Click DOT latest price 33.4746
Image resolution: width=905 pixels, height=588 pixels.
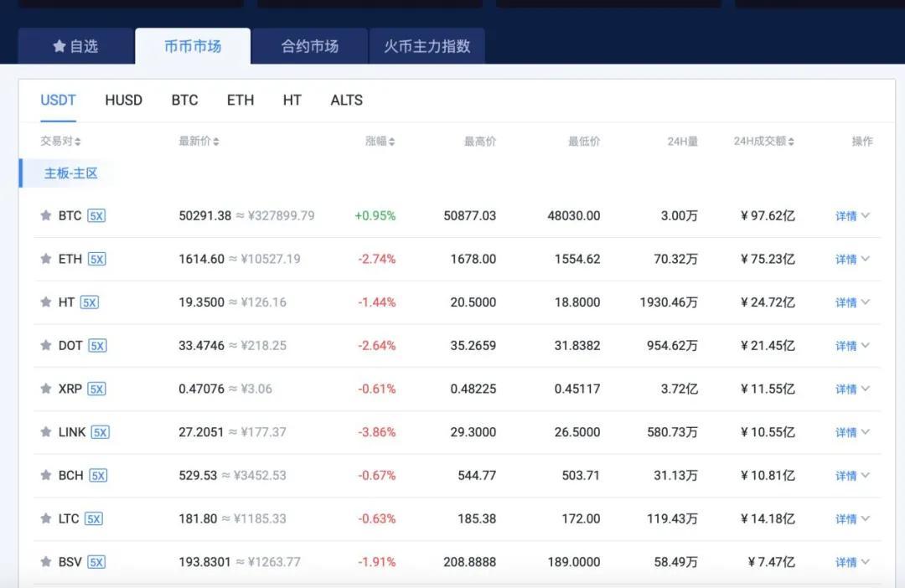click(201, 346)
